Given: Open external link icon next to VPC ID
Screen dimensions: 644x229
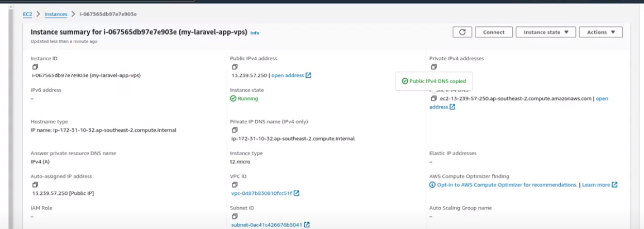Looking at the screenshot, I should pyautogui.click(x=297, y=193).
